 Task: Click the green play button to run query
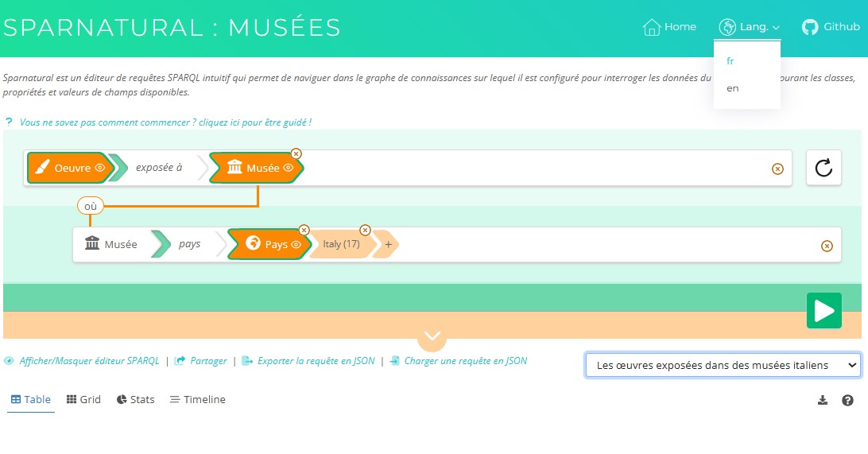823,311
